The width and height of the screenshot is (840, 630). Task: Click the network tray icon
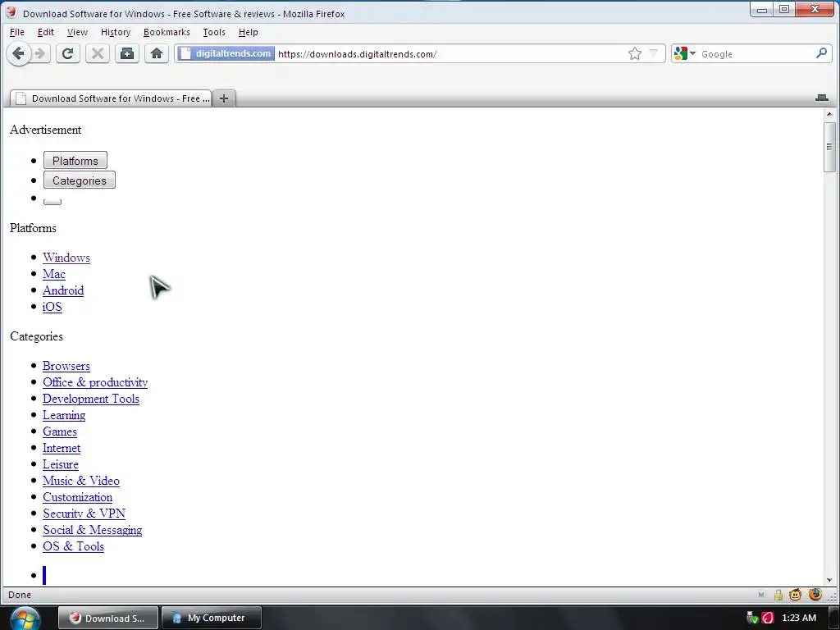pyautogui.click(x=753, y=619)
